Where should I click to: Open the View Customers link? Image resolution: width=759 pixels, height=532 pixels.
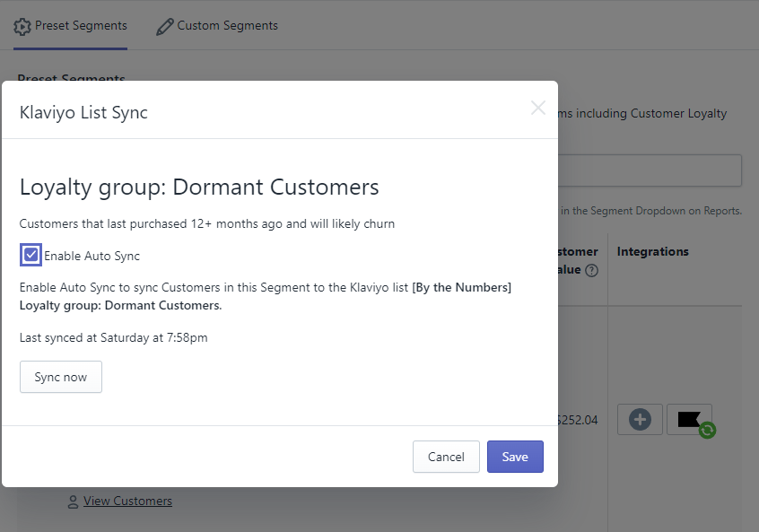pyautogui.click(x=127, y=501)
